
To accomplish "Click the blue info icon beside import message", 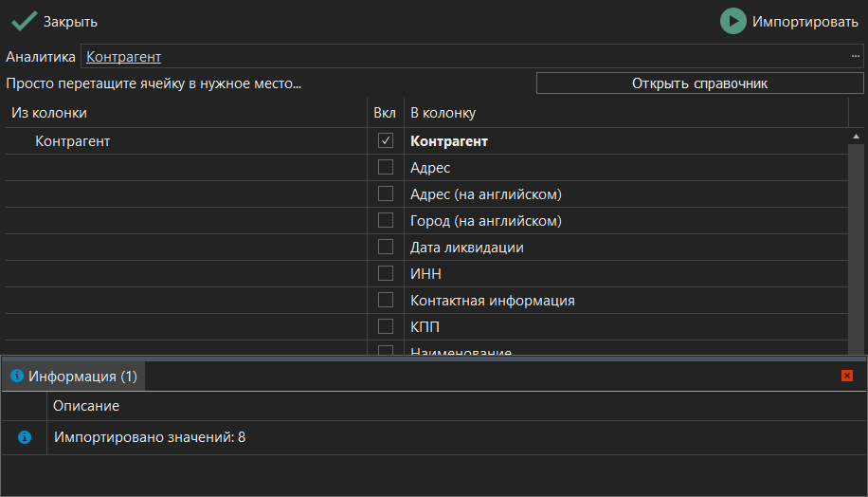I will click(25, 437).
